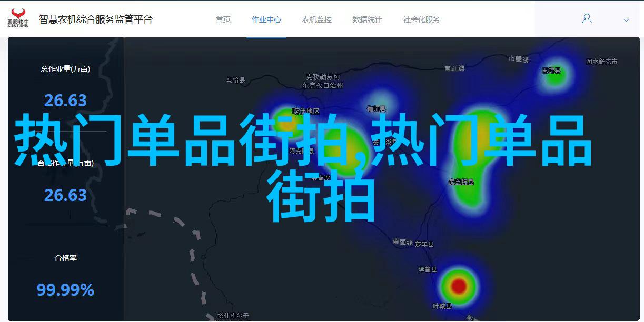Viewport: 644px width, 322px height.
Task: Click the 泽普县 map label
Action: [x=427, y=269]
